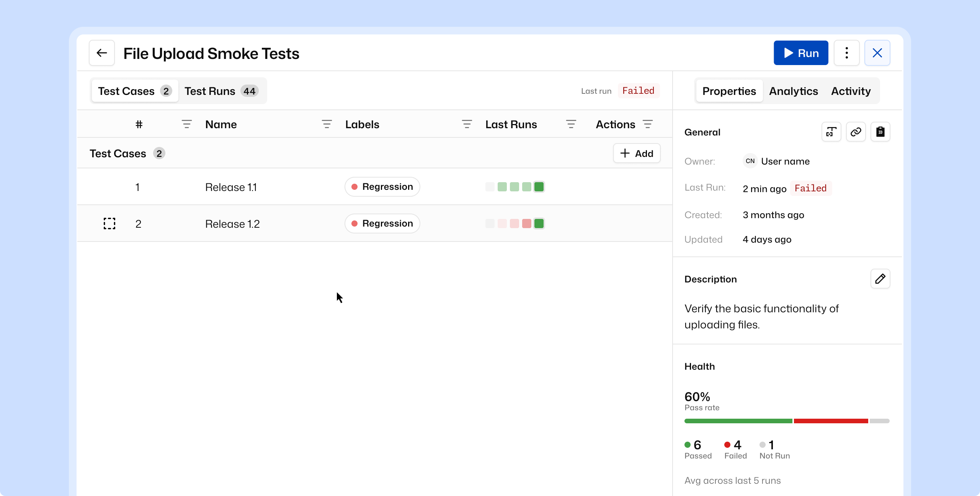Open the three-dot more options menu
Screen dimensions: 980x496
(846, 53)
